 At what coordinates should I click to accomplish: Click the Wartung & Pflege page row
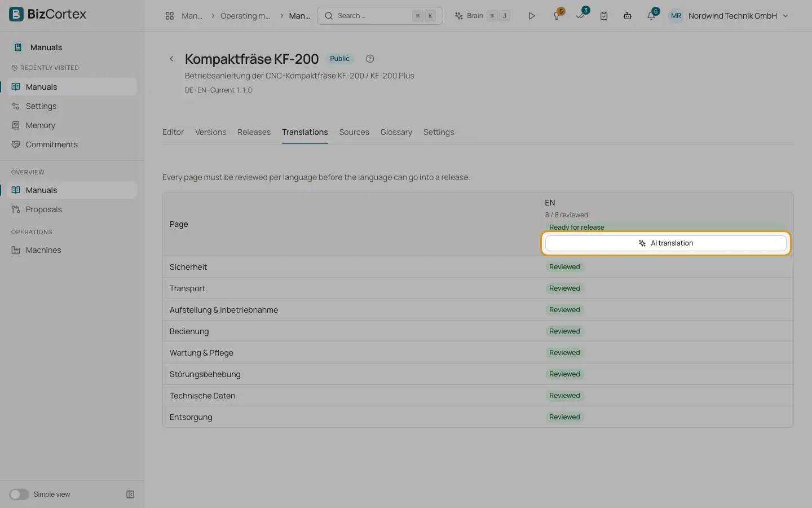(x=478, y=353)
